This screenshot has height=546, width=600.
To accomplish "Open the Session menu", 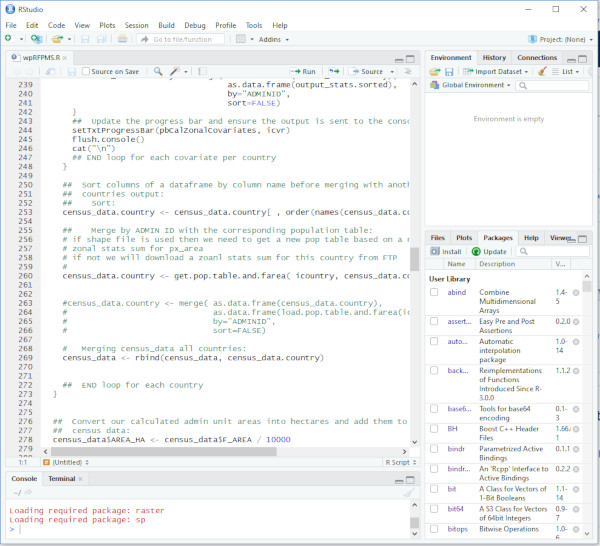I will [136, 25].
